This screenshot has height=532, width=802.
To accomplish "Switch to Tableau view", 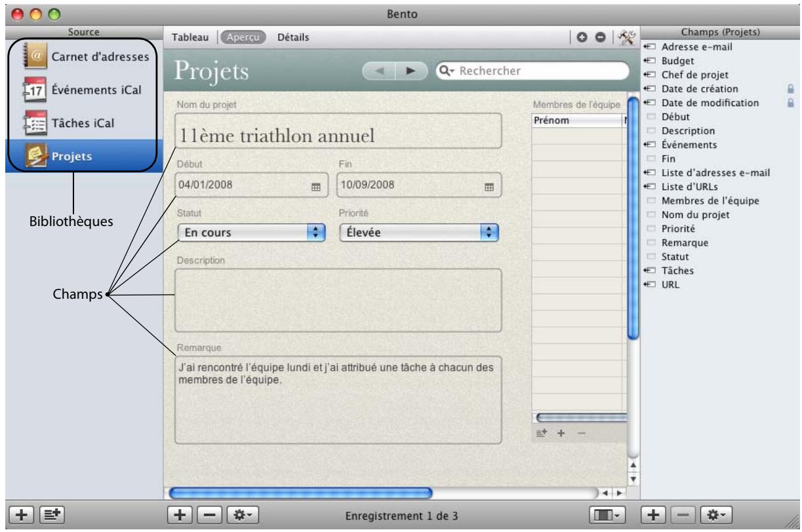I will 191,38.
